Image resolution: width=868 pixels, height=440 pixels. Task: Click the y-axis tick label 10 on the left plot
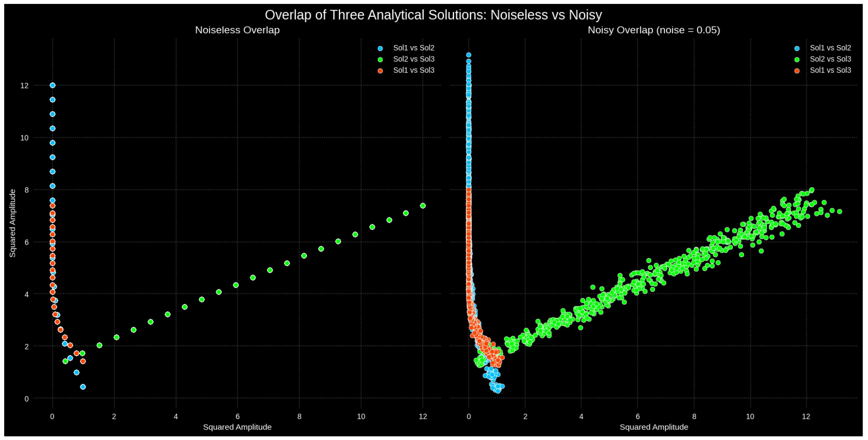click(24, 138)
